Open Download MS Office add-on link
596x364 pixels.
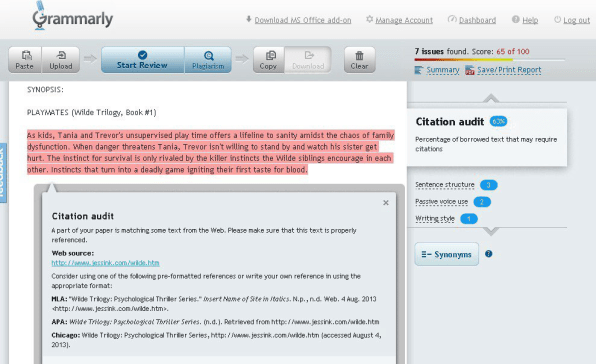[303, 20]
